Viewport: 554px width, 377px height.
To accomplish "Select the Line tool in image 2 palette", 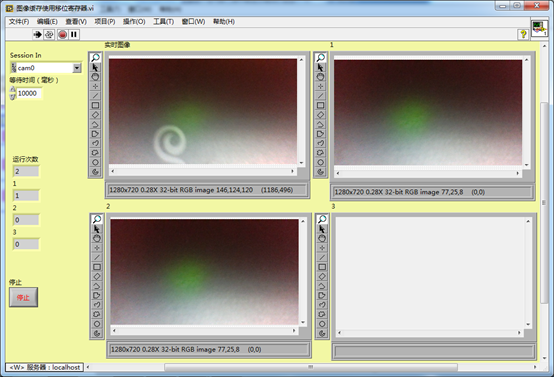I will tap(97, 257).
